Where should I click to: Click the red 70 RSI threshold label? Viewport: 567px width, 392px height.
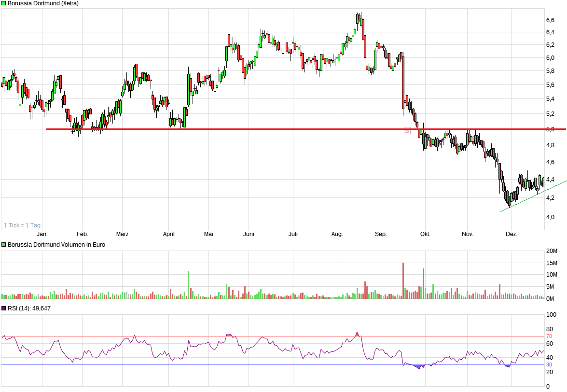click(x=549, y=336)
